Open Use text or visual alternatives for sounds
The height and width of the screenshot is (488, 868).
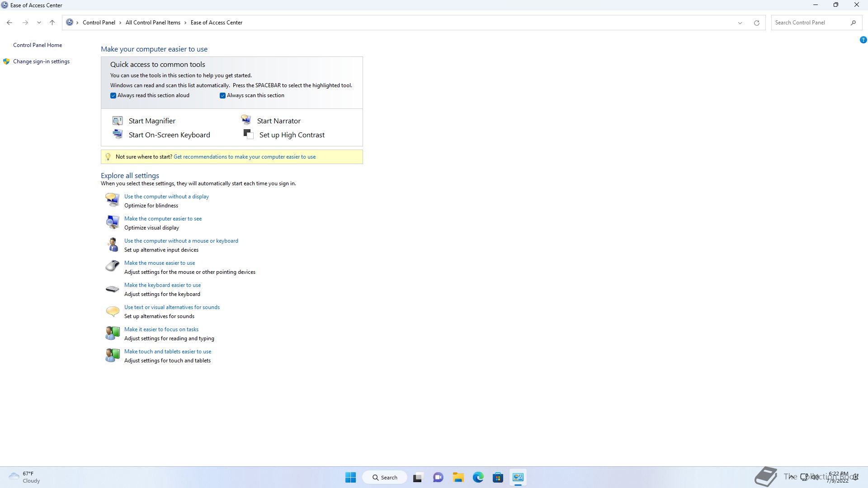[x=172, y=307]
